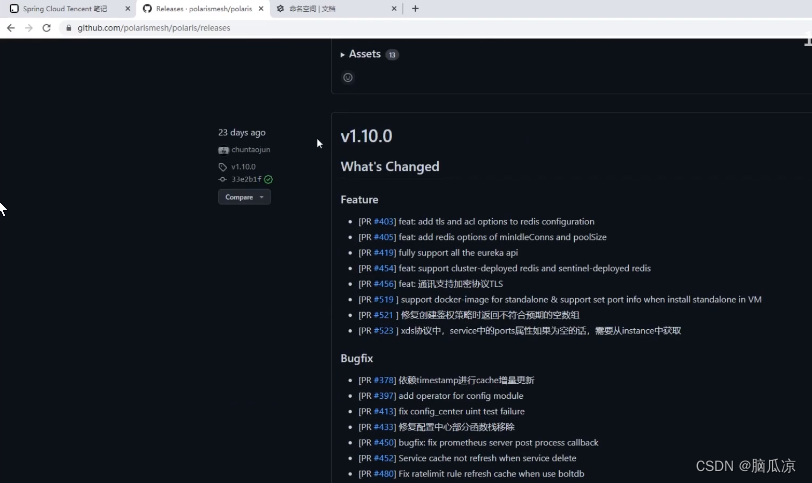Click the 'Bugfix' heading
Image resolution: width=812 pixels, height=483 pixels.
(357, 358)
